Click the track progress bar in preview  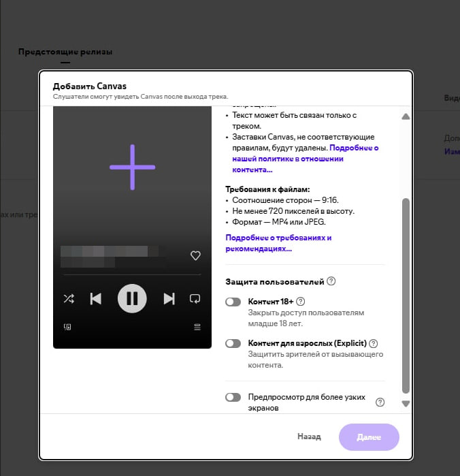click(132, 274)
